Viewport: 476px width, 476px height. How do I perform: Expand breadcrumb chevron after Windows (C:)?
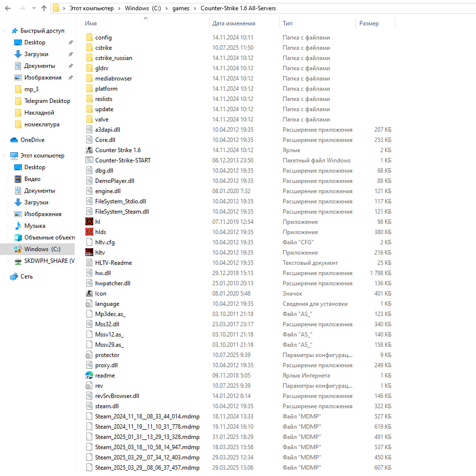point(166,8)
